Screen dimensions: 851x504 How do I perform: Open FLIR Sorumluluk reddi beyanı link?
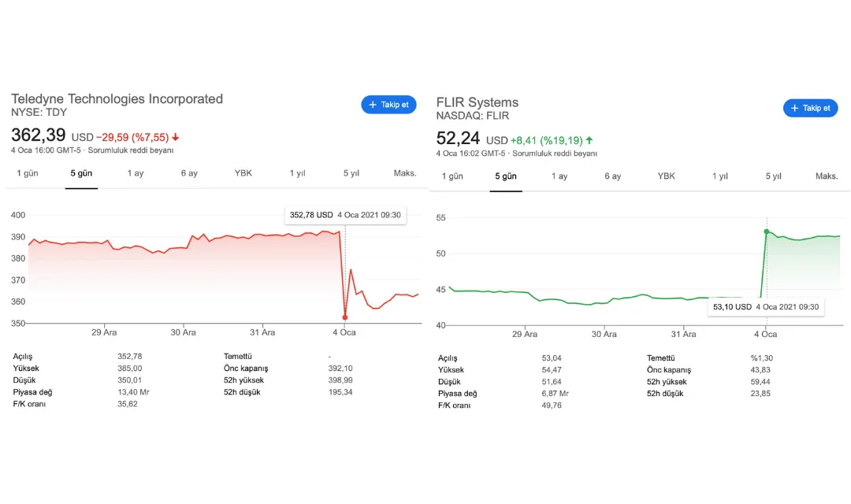[555, 154]
